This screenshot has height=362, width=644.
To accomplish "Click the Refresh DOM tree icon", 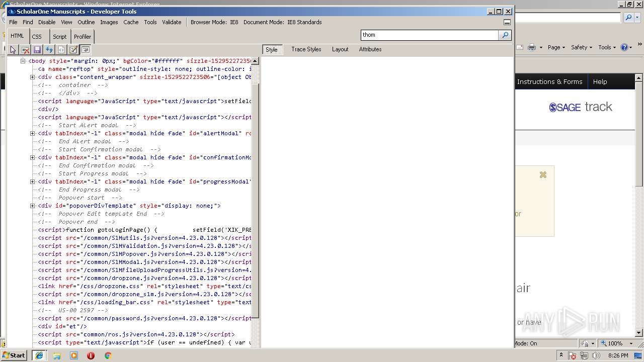I will pos(49,50).
